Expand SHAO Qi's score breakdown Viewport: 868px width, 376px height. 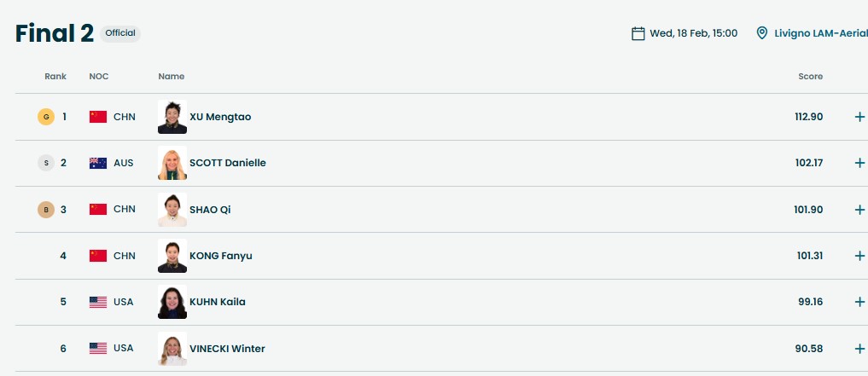point(859,210)
